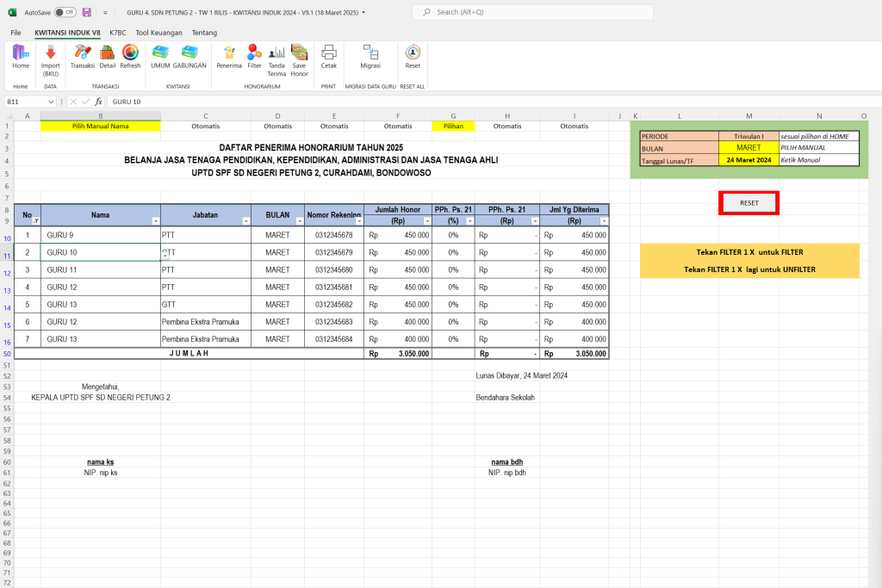Toggle the AutoSave switch

click(x=65, y=12)
